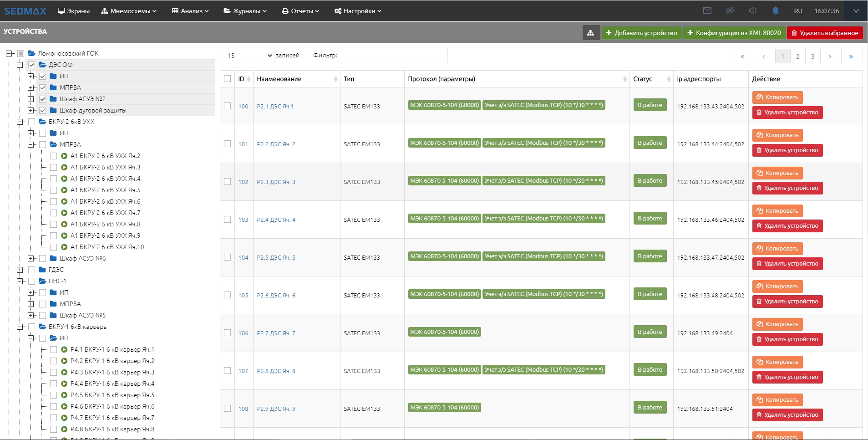Toggle the select-all checkbox in table header

(227, 79)
